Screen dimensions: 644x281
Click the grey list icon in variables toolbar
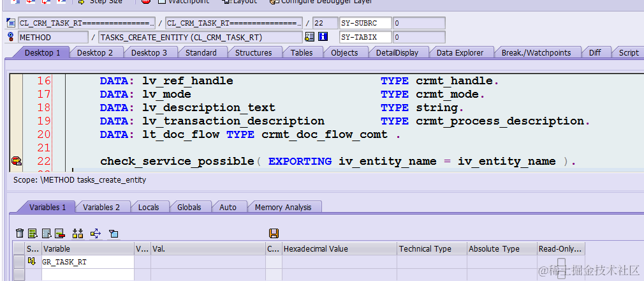tap(47, 234)
